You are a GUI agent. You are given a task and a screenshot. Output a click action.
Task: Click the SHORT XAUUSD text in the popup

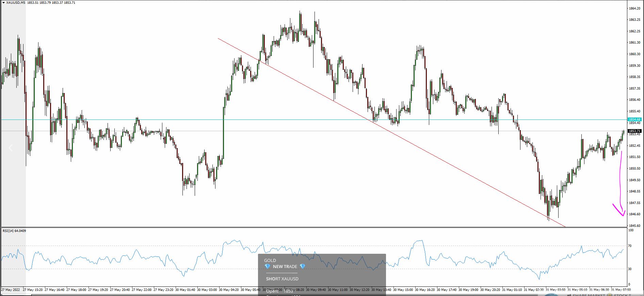click(282, 279)
